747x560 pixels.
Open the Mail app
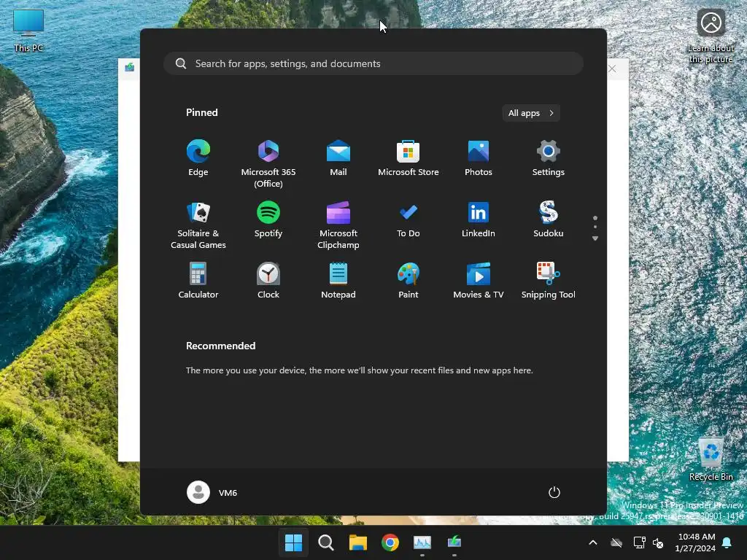coord(338,159)
